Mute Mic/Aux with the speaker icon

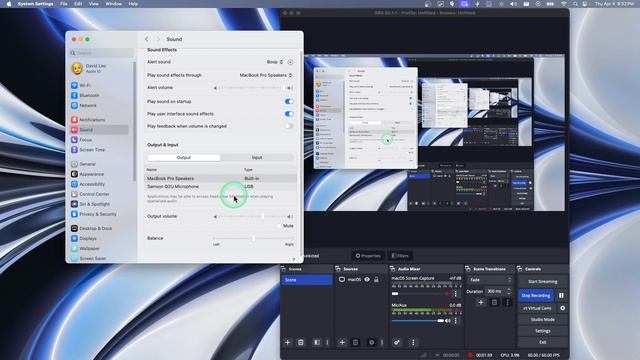[x=448, y=321]
